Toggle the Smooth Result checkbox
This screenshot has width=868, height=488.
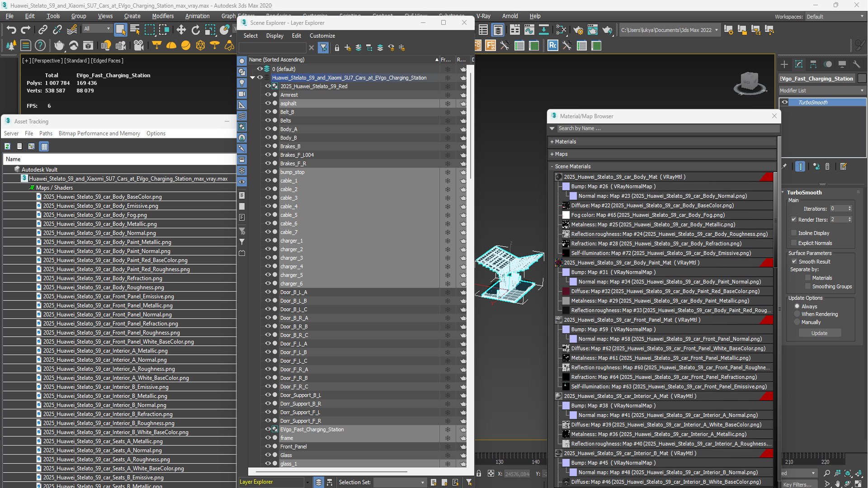[x=794, y=262]
